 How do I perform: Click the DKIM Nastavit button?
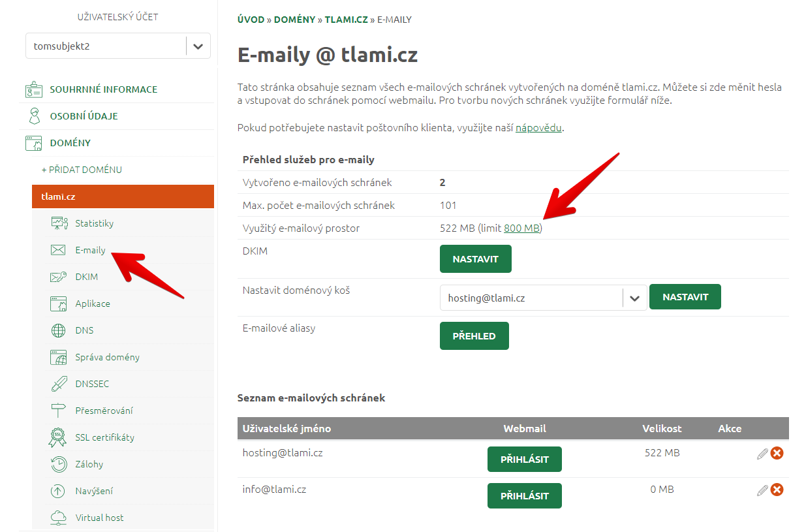coord(476,259)
